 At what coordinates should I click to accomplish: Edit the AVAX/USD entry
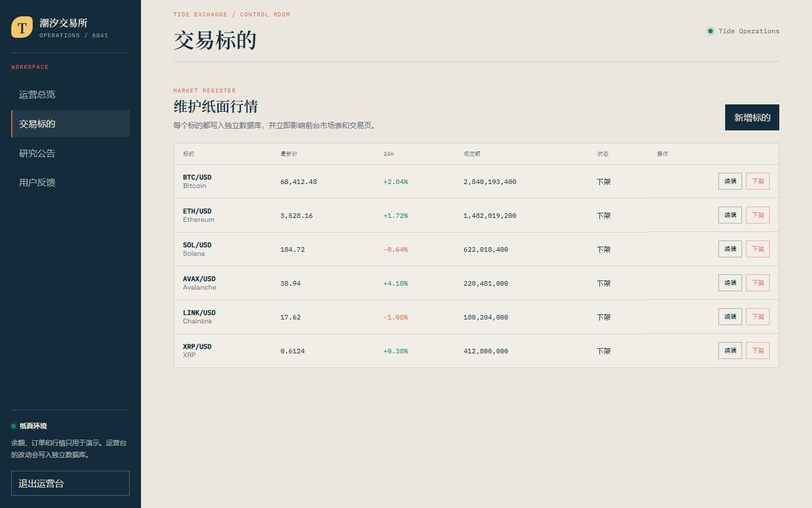(730, 283)
